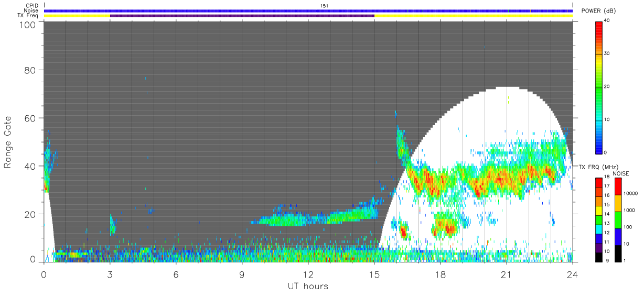Click the 6 label on the UT hours axis

click(176, 274)
